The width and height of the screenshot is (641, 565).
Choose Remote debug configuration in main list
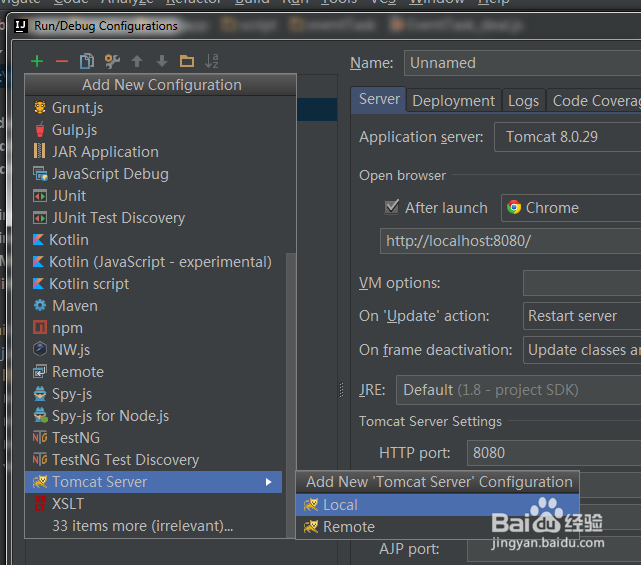pyautogui.click(x=155, y=372)
